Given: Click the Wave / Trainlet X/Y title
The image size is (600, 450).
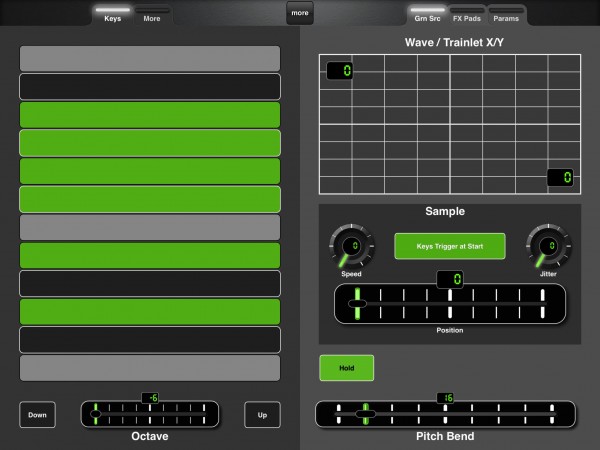Looking at the screenshot, I should point(454,42).
